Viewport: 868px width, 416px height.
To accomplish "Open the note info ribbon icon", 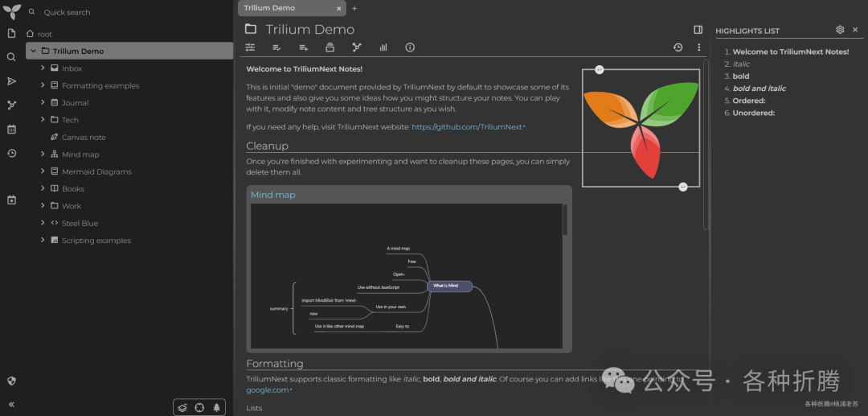I will point(410,47).
